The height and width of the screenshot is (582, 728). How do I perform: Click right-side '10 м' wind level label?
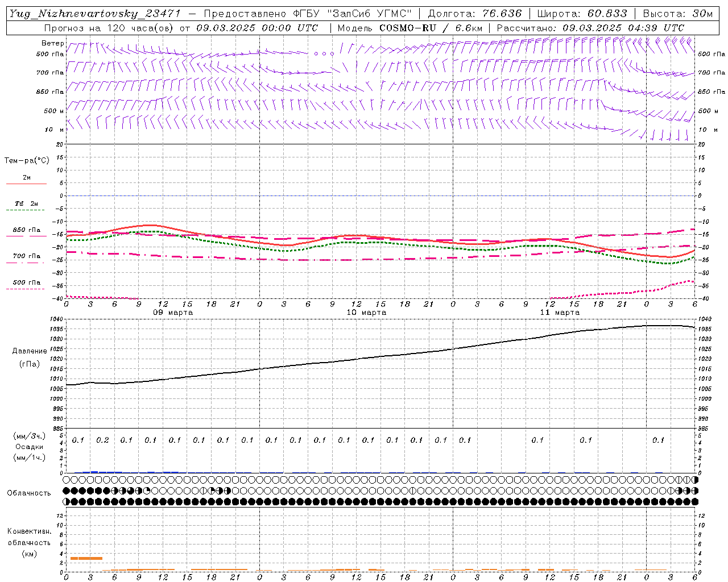tap(707, 130)
